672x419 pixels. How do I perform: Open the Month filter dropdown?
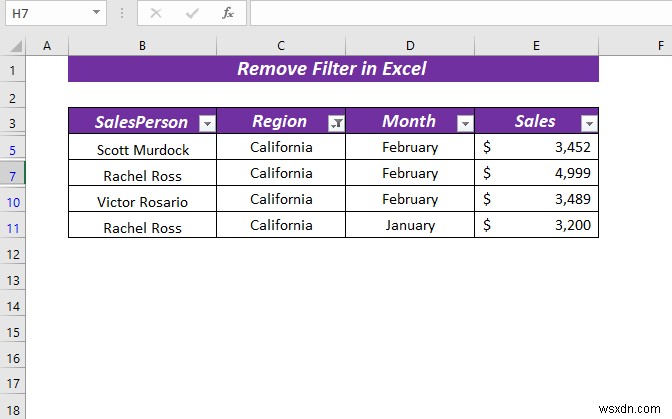point(465,124)
